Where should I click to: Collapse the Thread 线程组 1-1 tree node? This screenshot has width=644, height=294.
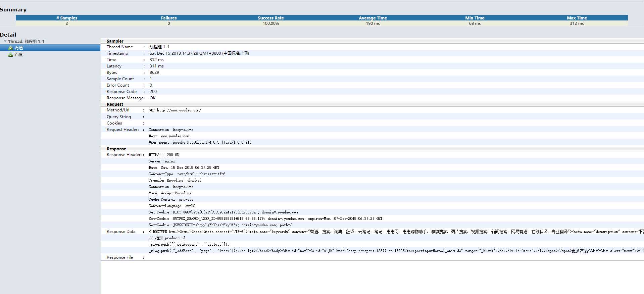5,41
